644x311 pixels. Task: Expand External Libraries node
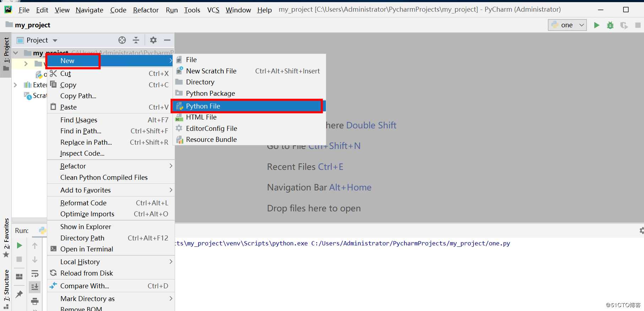coord(15,85)
